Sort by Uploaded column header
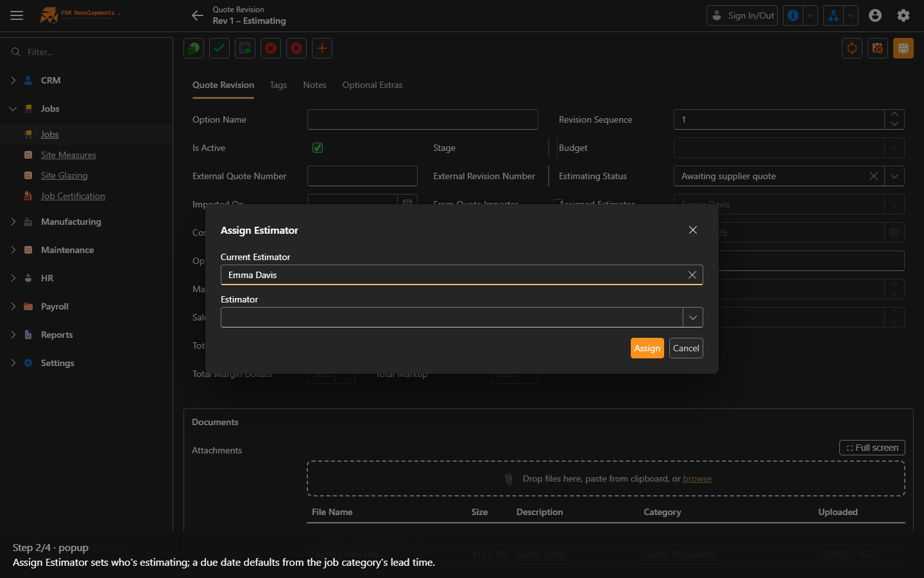Image resolution: width=924 pixels, height=578 pixels. pyautogui.click(x=838, y=512)
